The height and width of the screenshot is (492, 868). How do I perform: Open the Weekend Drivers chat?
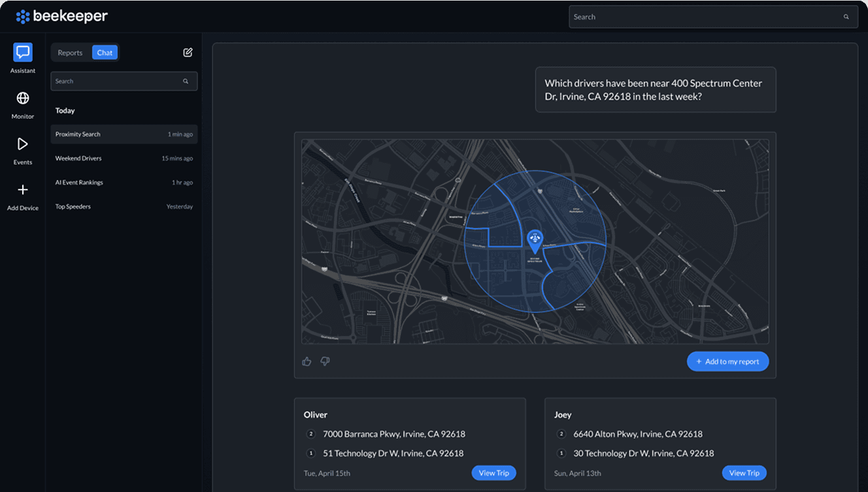pyautogui.click(x=124, y=158)
